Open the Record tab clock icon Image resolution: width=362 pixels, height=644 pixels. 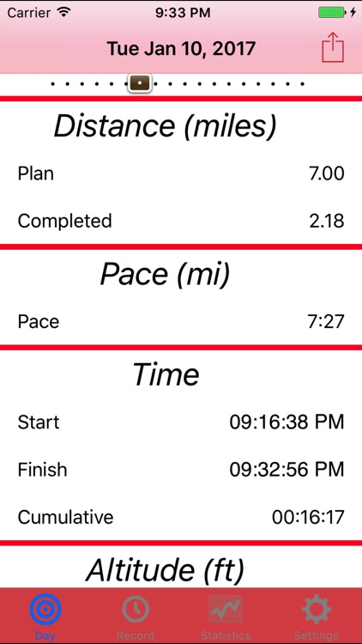coord(136,611)
